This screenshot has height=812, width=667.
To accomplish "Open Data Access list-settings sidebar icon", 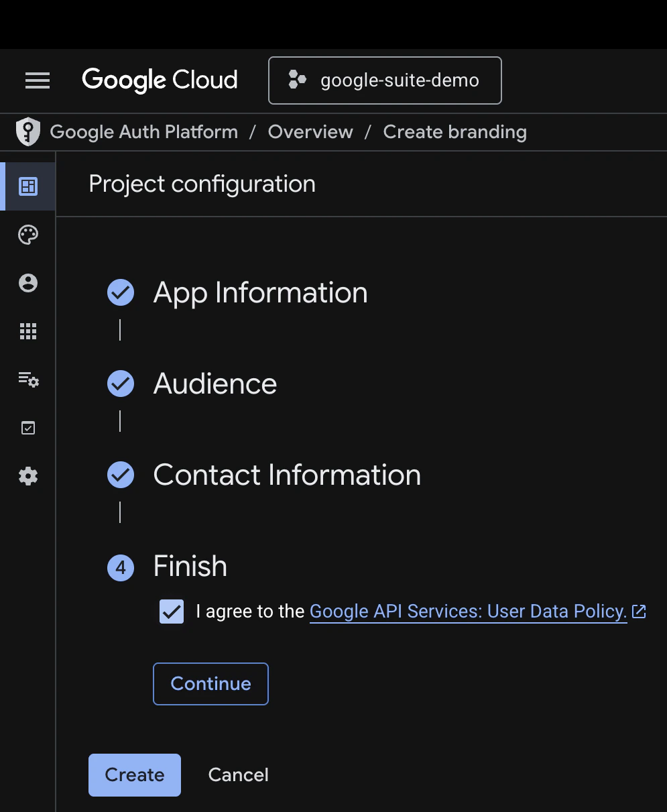I will (x=28, y=380).
